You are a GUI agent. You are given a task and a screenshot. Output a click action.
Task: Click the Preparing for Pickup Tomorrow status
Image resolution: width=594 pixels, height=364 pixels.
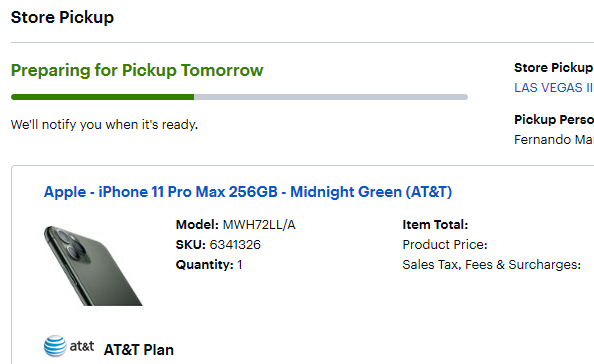click(x=137, y=70)
